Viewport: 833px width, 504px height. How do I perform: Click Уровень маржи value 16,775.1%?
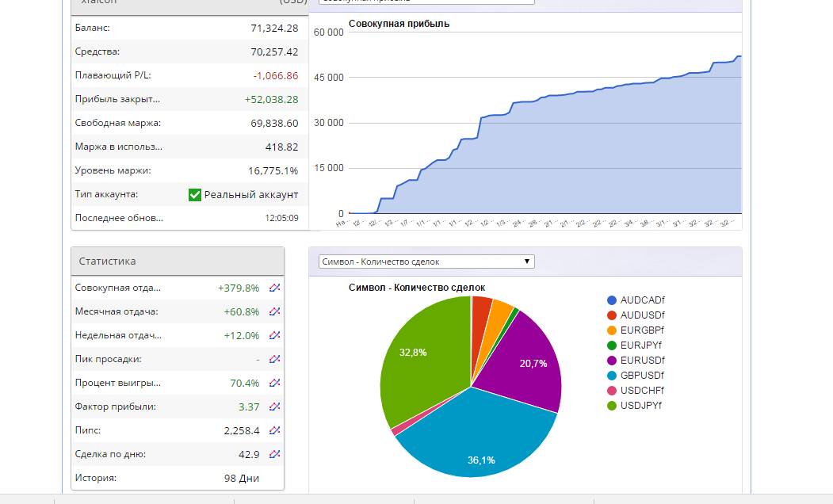click(273, 171)
